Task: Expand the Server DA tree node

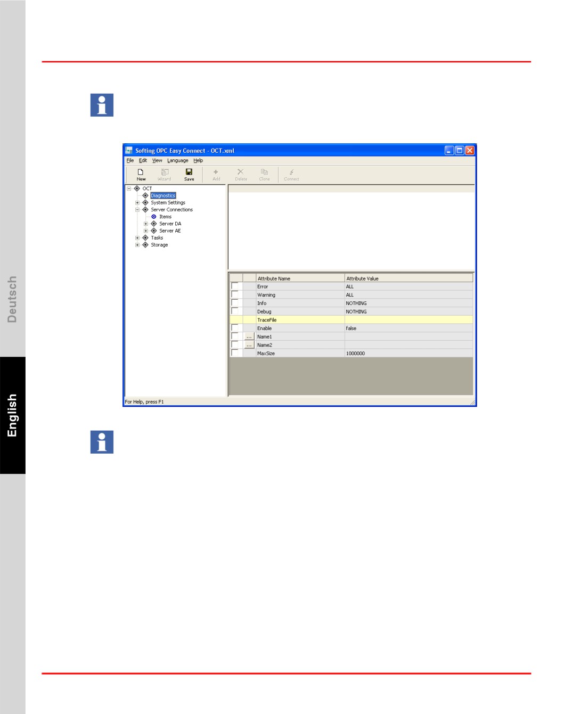Action: pyautogui.click(x=146, y=224)
